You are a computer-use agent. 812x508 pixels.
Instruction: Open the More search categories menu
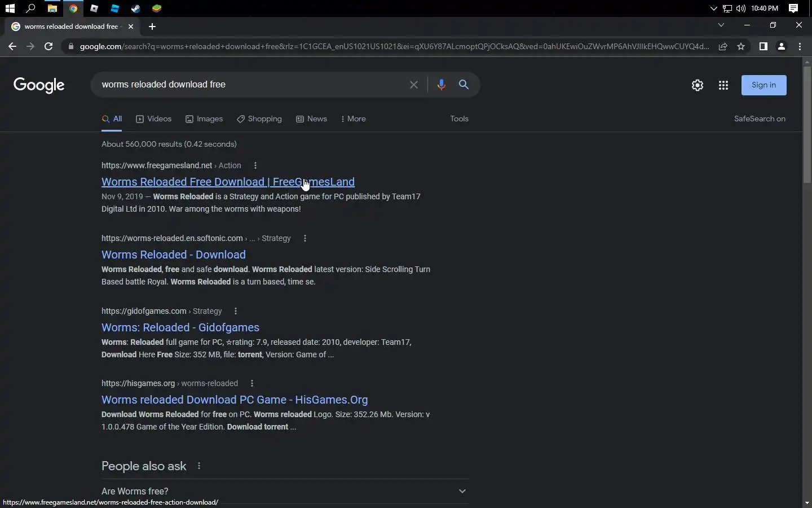(x=354, y=119)
